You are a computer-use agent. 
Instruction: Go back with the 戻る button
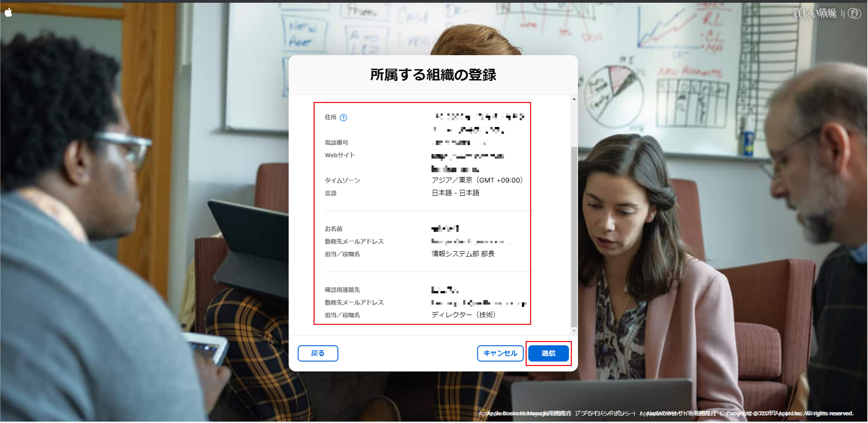click(318, 353)
